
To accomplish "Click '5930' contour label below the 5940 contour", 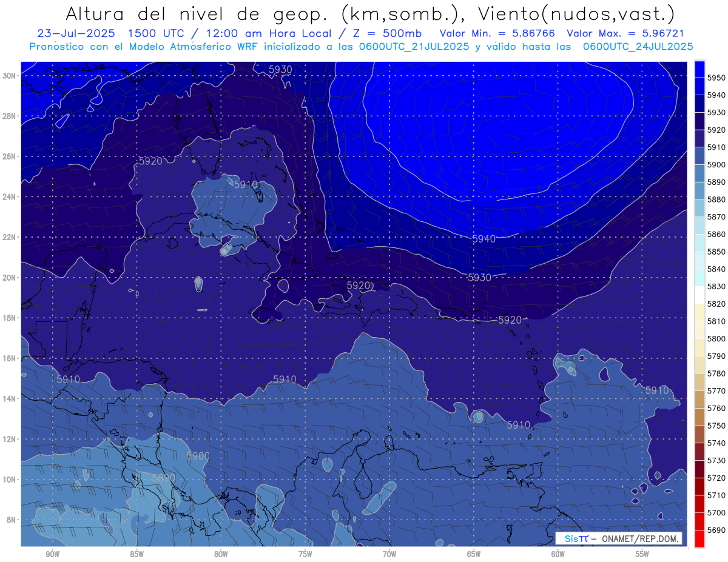I will pos(479,278).
